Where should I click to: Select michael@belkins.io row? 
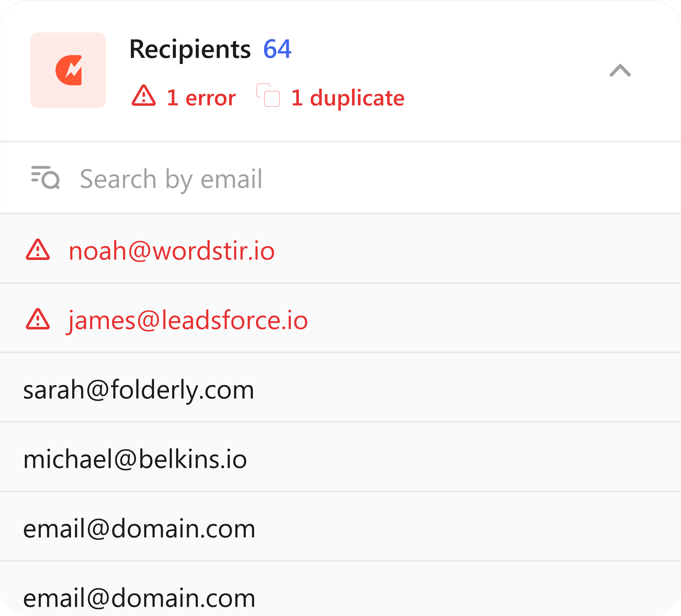[135, 459]
